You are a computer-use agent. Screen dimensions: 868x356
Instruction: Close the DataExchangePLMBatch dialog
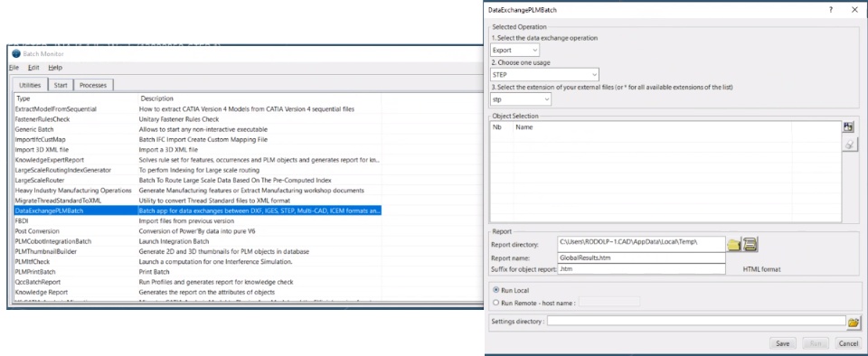pyautogui.click(x=854, y=9)
